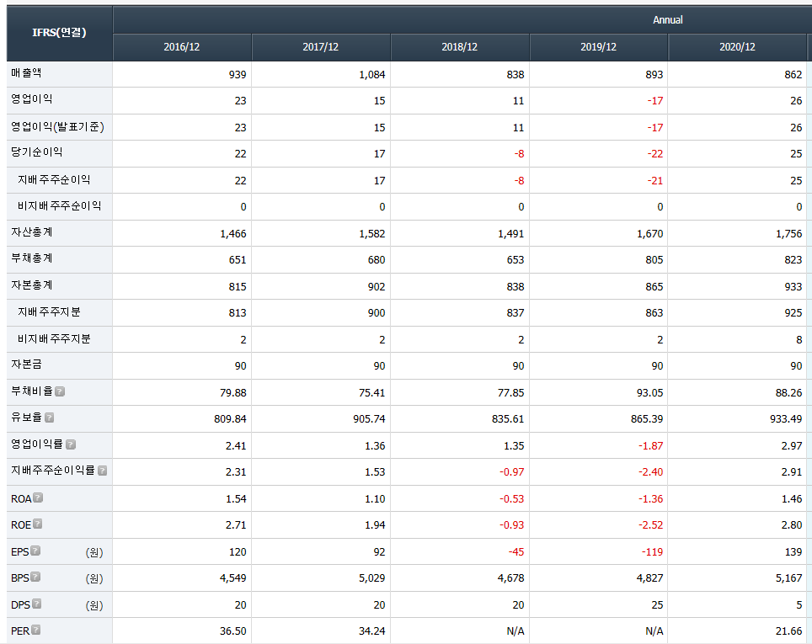
Task: Click 2020/12 자산총계 value 1,756
Action: coord(788,234)
